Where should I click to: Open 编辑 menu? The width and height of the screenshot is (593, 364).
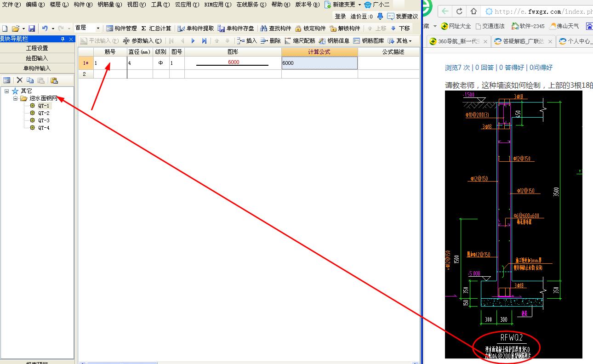pyautogui.click(x=35, y=5)
